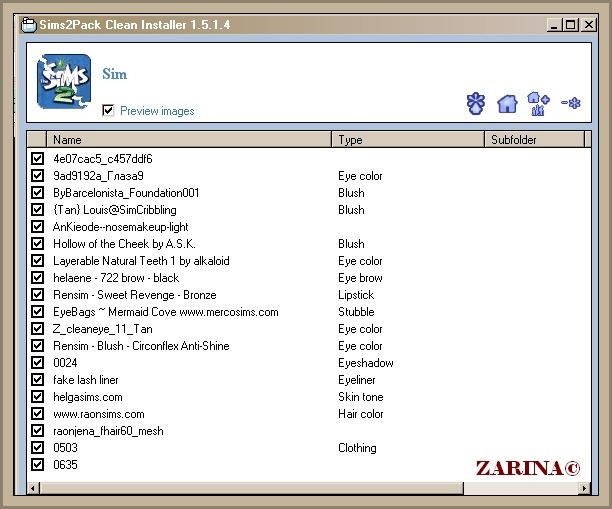The height and width of the screenshot is (509, 612).
Task: Click the scroll right arrow
Action: (x=584, y=488)
